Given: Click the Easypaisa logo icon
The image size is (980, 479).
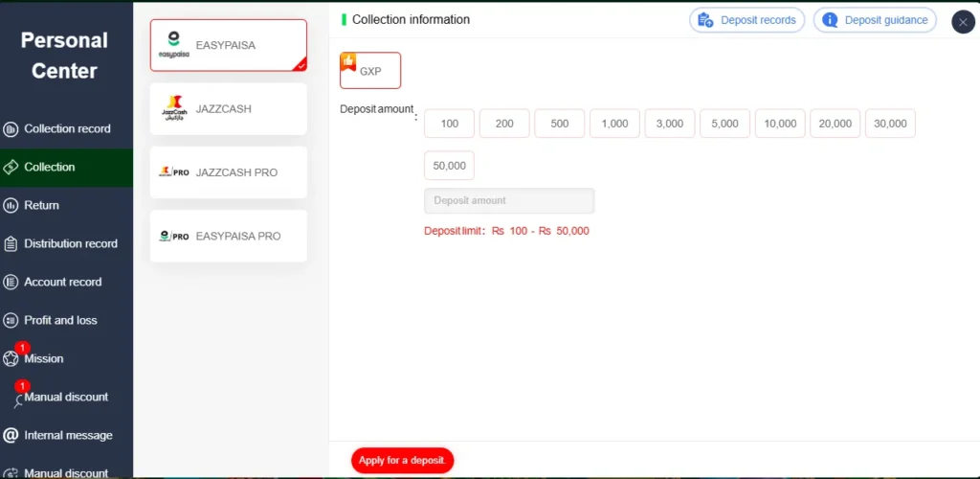Looking at the screenshot, I should [174, 45].
